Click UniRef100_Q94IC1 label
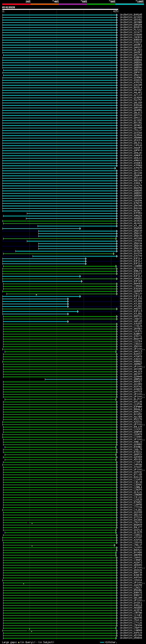Image resolution: width=146 pixels, height=644 pixels. click(131, 118)
